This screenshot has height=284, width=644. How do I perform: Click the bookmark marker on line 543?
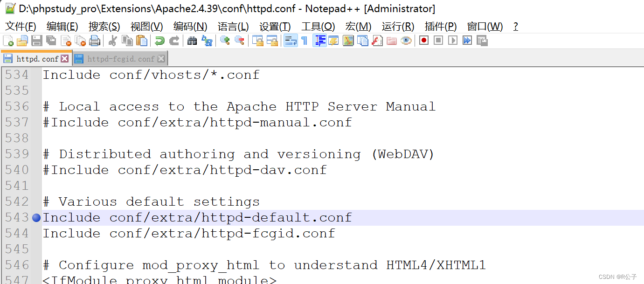pos(36,217)
